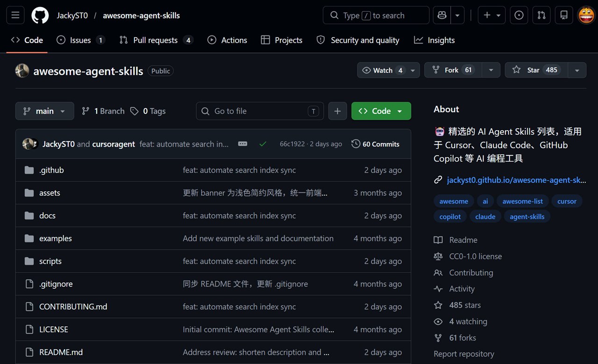The height and width of the screenshot is (364, 598).
Task: Open the create new plus dropdown
Action: (492, 15)
